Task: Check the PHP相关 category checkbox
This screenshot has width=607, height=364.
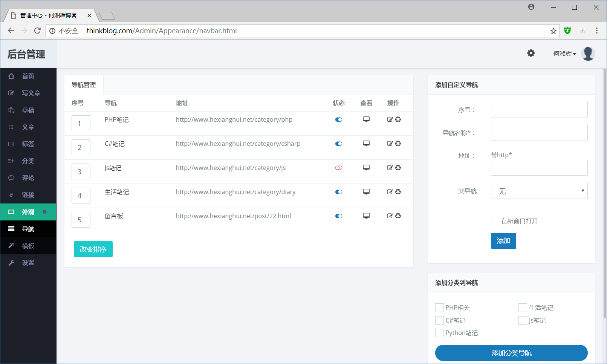Action: (439, 307)
